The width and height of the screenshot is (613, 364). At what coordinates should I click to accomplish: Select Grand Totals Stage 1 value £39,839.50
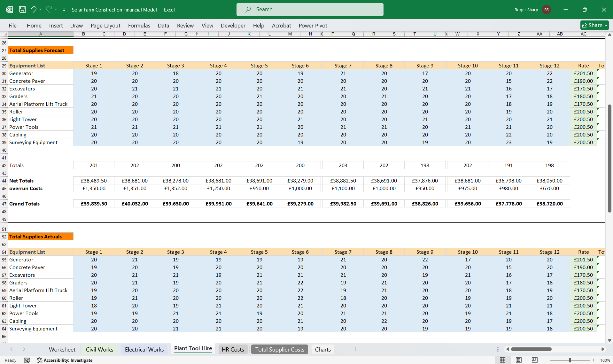94,204
